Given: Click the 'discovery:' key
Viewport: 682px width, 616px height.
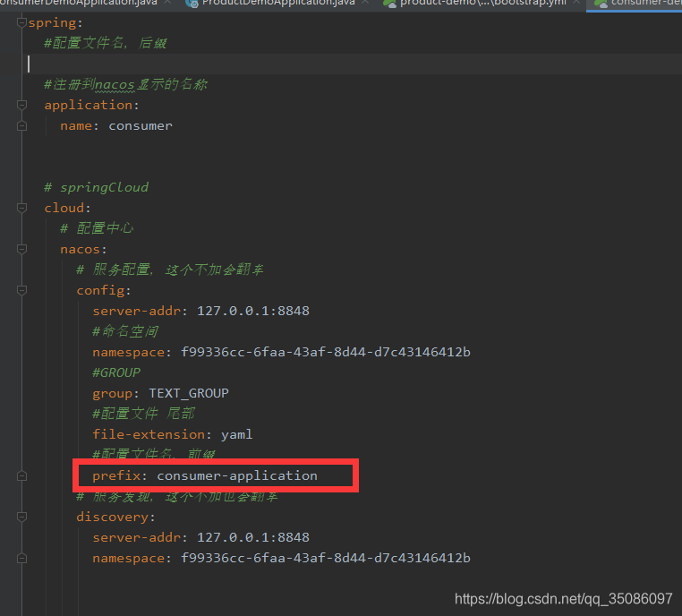Looking at the screenshot, I should click(115, 518).
